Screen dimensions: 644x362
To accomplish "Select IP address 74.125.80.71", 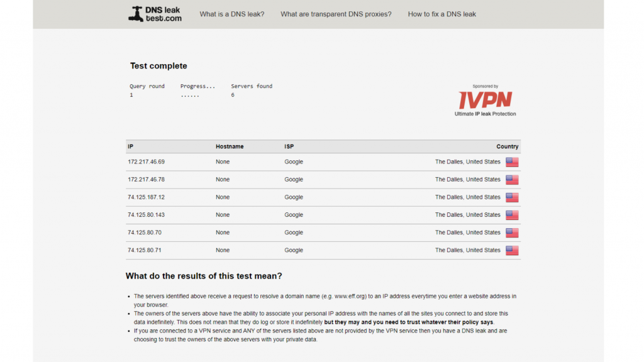I will point(145,250).
